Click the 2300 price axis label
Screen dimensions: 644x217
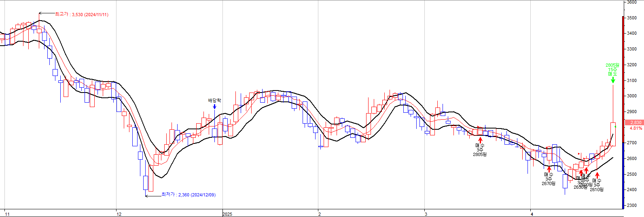click(632, 205)
